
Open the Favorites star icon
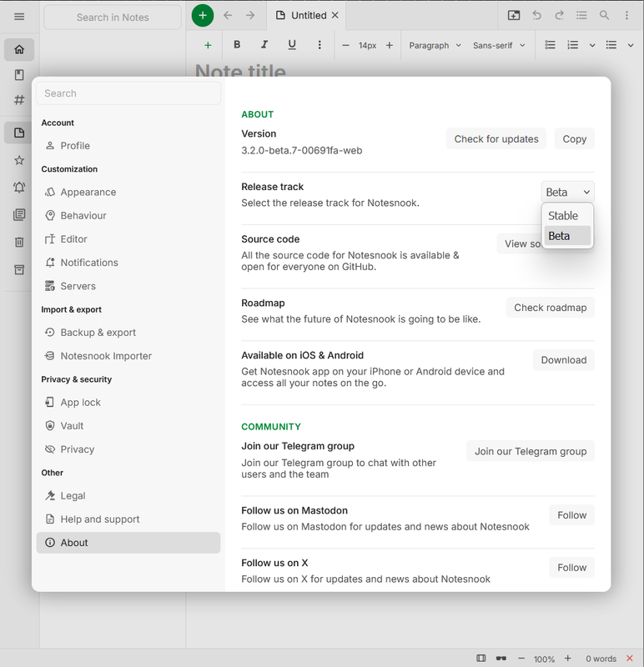coord(19,160)
